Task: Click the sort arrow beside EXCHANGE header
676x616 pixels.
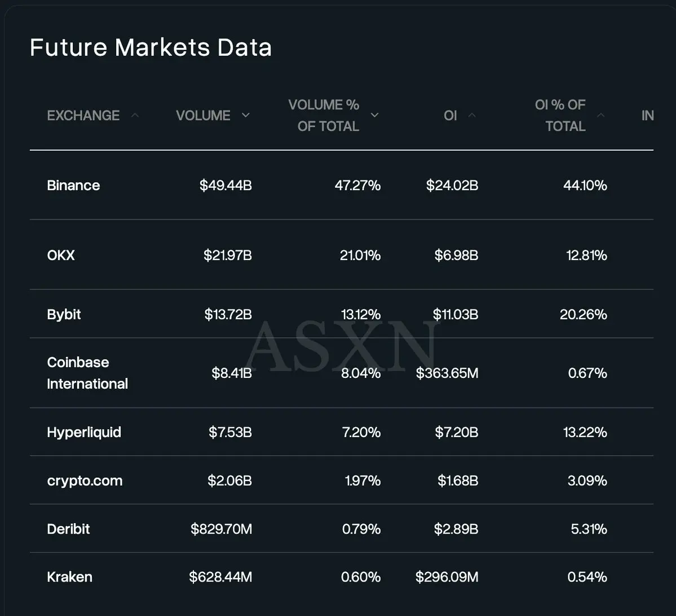Action: click(135, 115)
